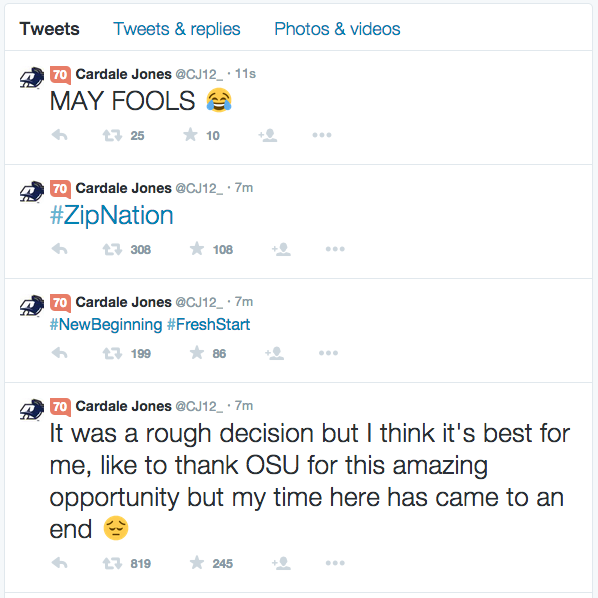Open more options on MAY FOOLS tweet
Image resolution: width=598 pixels, height=598 pixels.
322,135
